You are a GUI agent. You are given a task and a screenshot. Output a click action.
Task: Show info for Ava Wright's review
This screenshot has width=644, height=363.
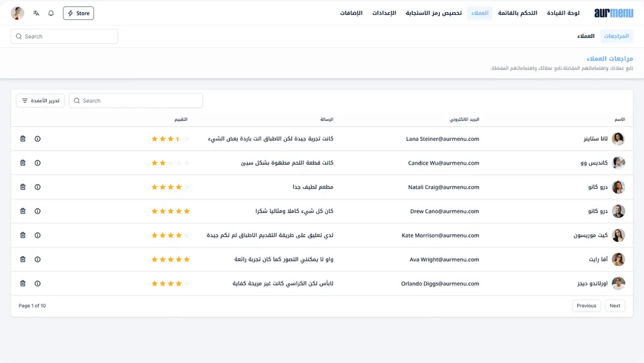[37, 259]
